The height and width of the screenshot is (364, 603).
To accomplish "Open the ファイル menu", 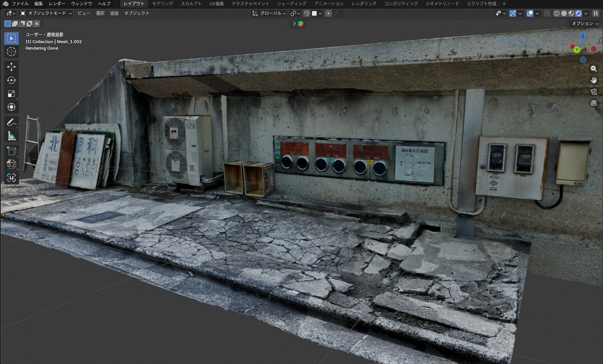I will pyautogui.click(x=20, y=4).
